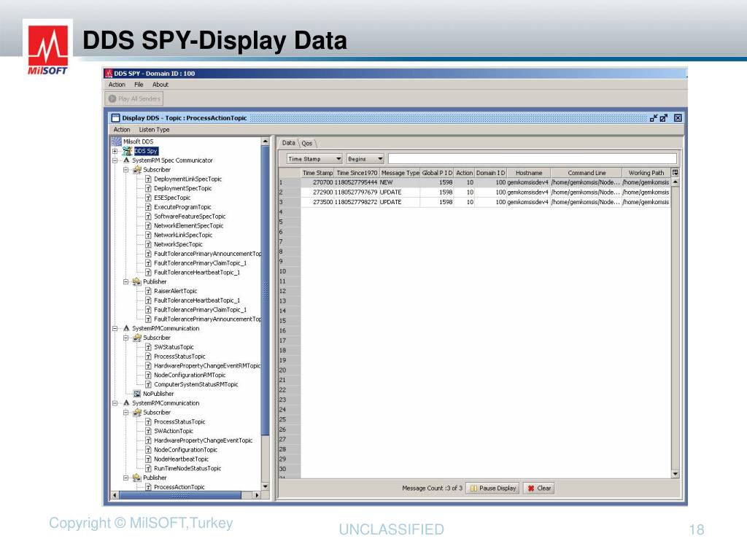The height and width of the screenshot is (560, 747).
Task: Open Action menu of Display DDS window
Action: tap(122, 130)
